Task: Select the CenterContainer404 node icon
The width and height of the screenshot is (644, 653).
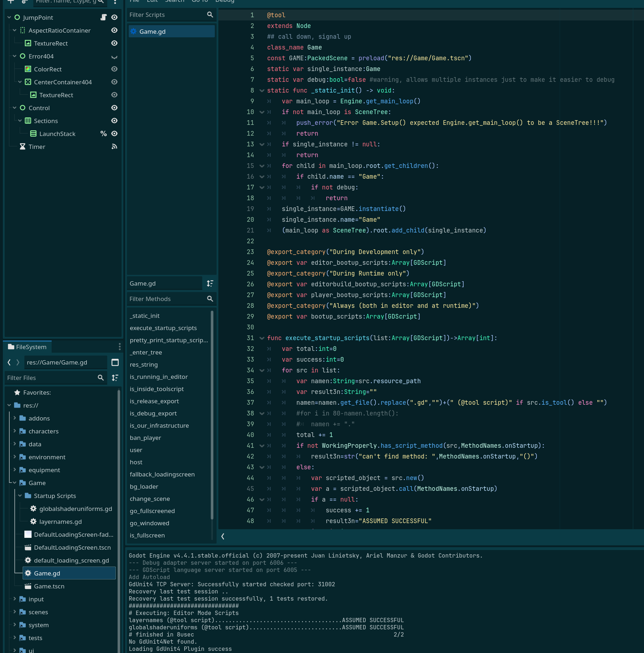Action: pyautogui.click(x=28, y=82)
